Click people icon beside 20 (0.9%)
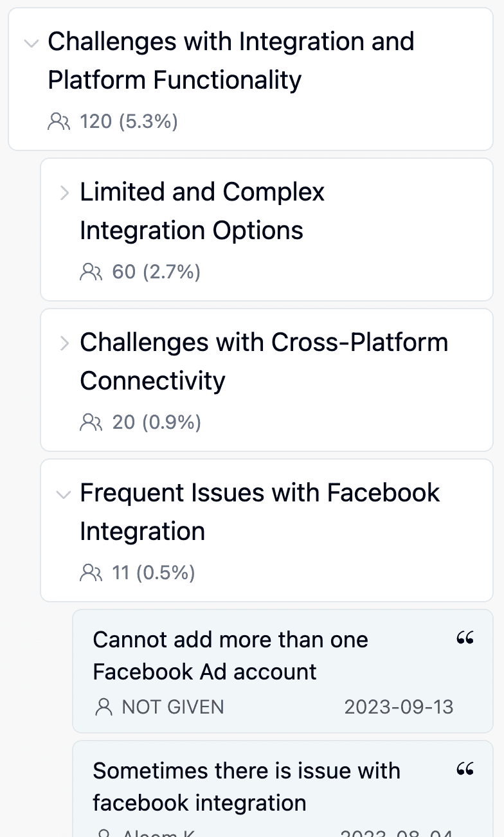The width and height of the screenshot is (504, 837). coord(91,423)
